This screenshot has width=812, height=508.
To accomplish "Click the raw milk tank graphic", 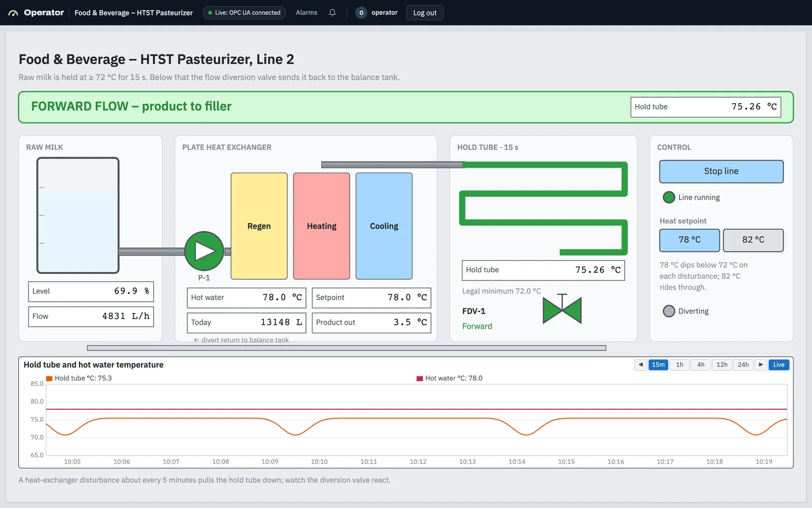I will [78, 215].
